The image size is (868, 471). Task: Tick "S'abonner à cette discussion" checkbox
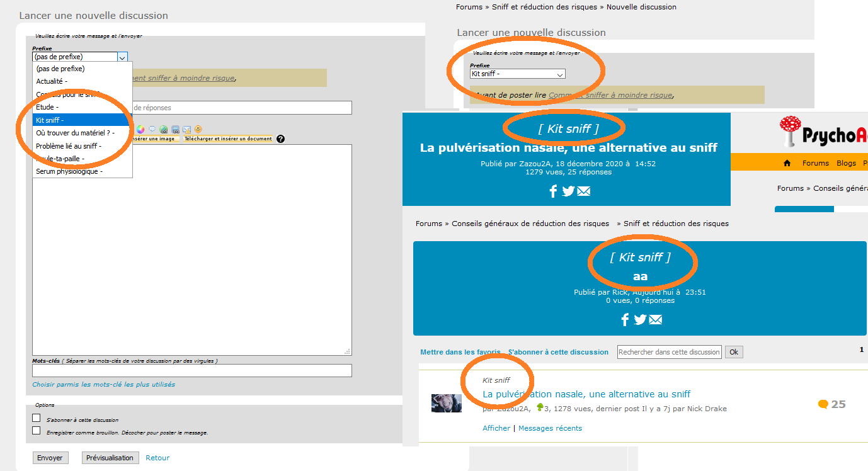coord(37,418)
